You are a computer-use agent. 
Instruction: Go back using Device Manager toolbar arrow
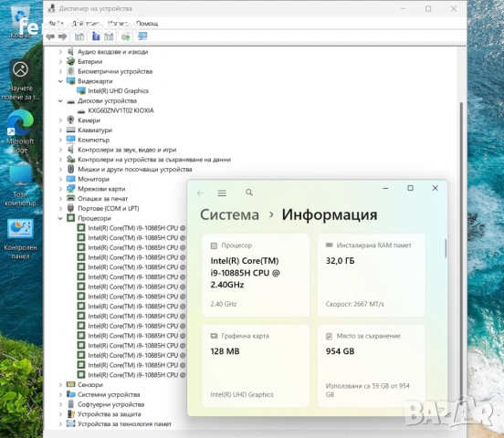click(50, 36)
